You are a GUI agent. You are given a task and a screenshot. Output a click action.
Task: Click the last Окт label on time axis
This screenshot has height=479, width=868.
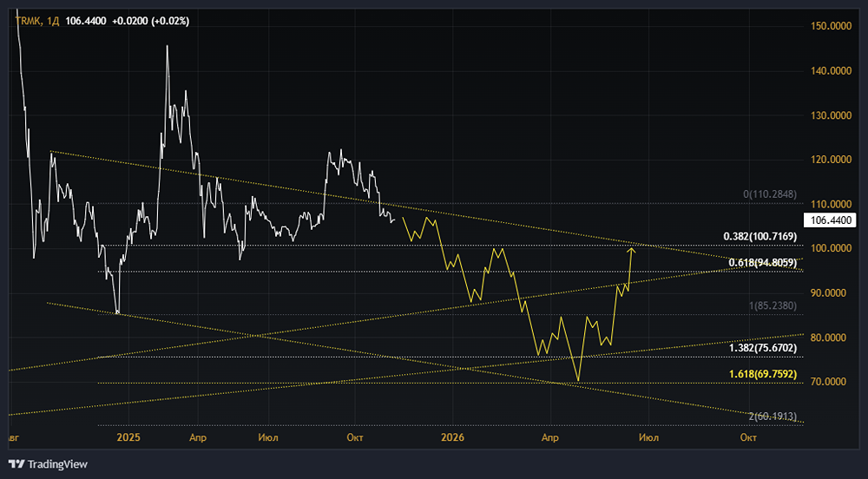point(748,437)
